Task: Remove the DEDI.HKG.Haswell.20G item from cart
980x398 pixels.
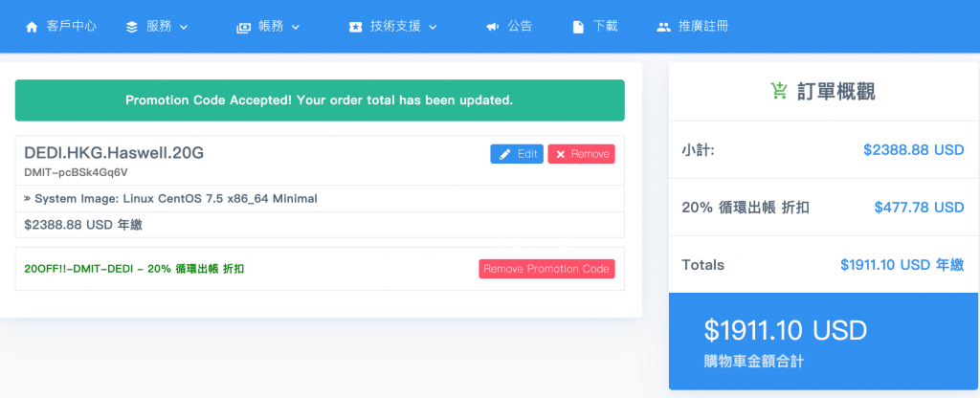Action: pyautogui.click(x=581, y=154)
